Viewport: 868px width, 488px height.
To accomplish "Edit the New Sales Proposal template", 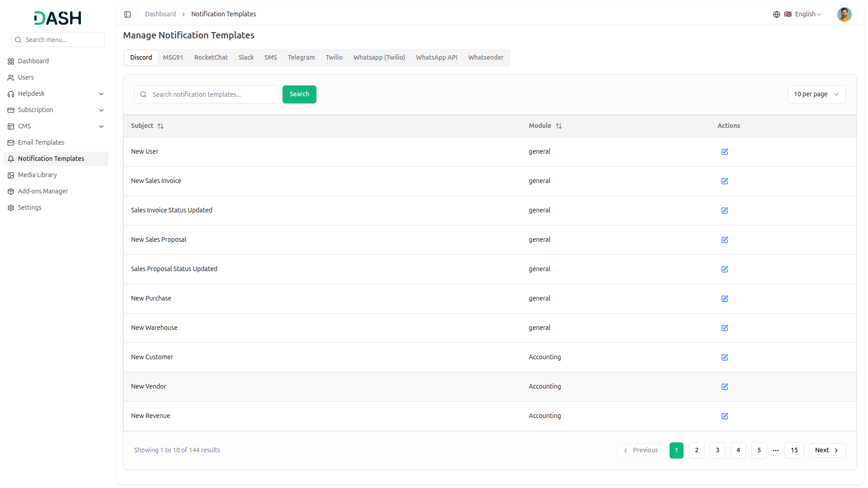I will click(724, 240).
